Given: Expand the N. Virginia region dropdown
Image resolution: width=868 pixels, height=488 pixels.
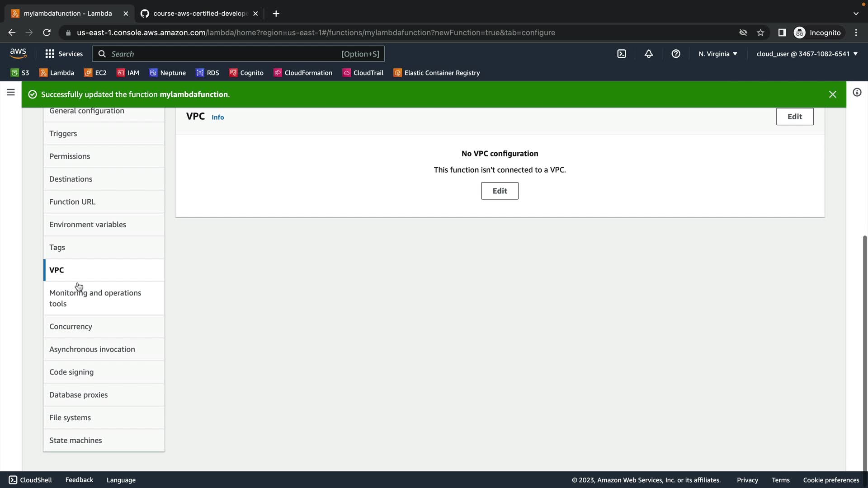Looking at the screenshot, I should [x=717, y=54].
